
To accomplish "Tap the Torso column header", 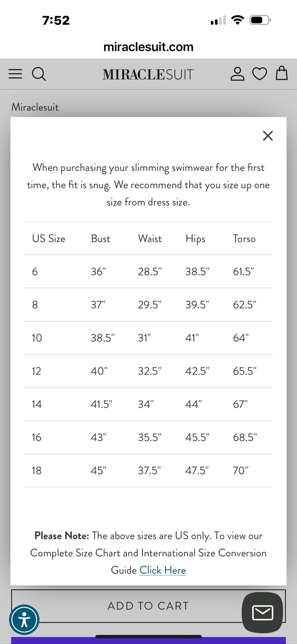I will tap(244, 239).
